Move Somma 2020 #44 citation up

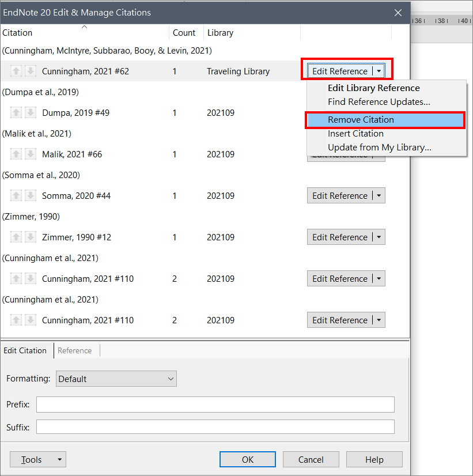point(16,195)
